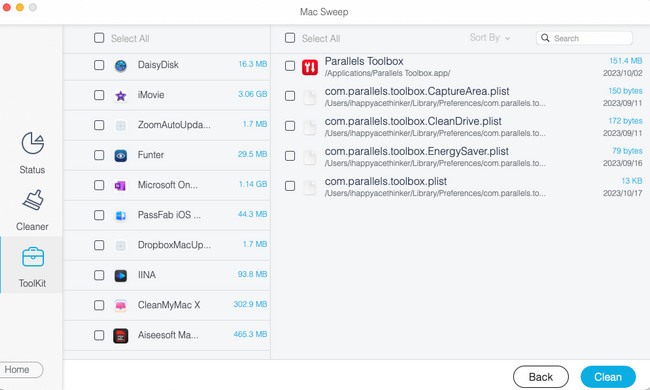The width and height of the screenshot is (650, 390).
Task: Go to Home button
Action: click(21, 370)
